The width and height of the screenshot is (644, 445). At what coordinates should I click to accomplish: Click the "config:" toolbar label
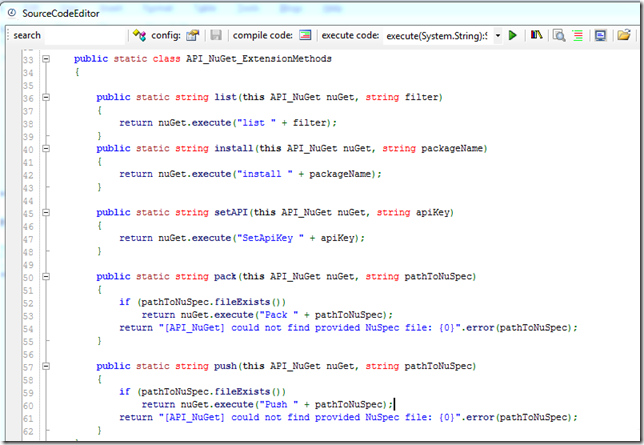tap(166, 36)
